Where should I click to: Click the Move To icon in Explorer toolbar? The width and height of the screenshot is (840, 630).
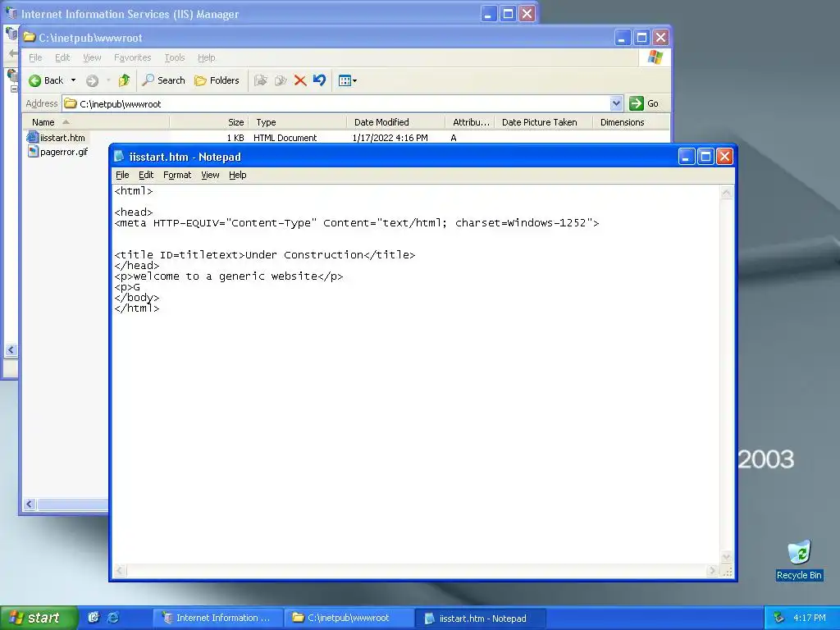click(x=261, y=80)
